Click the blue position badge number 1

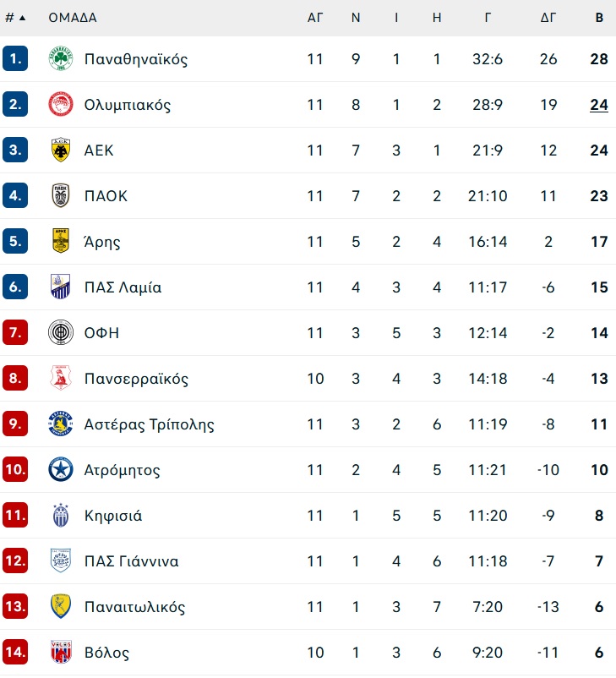coord(15,59)
